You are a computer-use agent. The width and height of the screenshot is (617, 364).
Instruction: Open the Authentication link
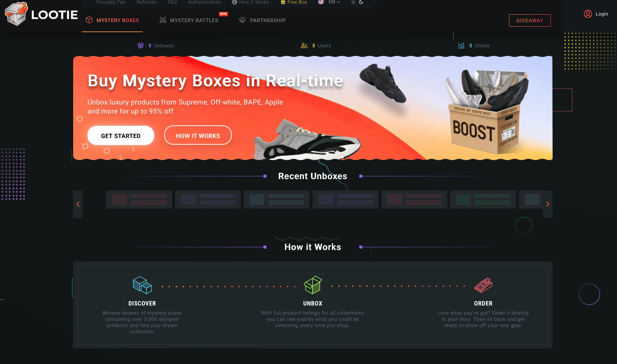click(x=204, y=2)
